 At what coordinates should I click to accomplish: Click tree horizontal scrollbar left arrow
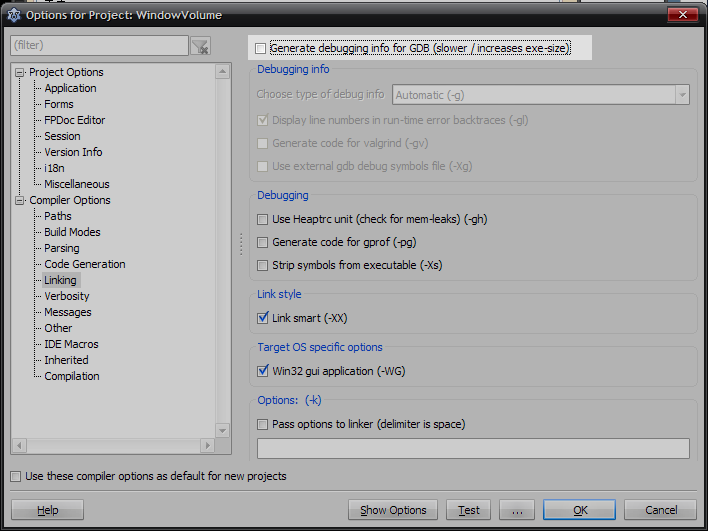point(19,446)
